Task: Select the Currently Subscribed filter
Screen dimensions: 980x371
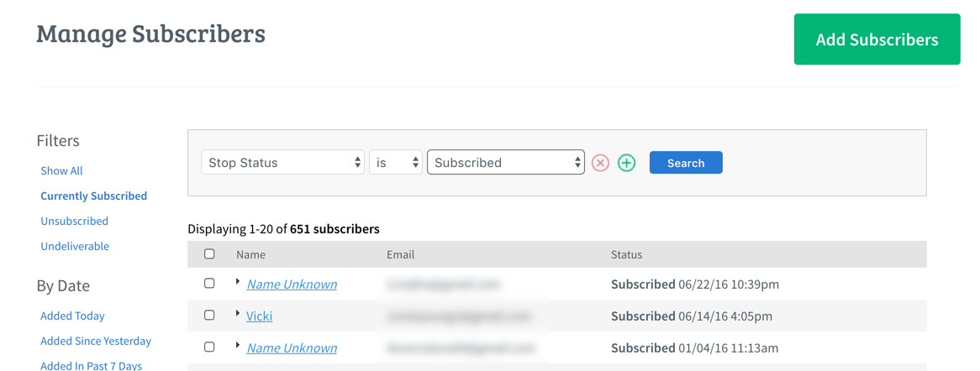Action: (94, 196)
